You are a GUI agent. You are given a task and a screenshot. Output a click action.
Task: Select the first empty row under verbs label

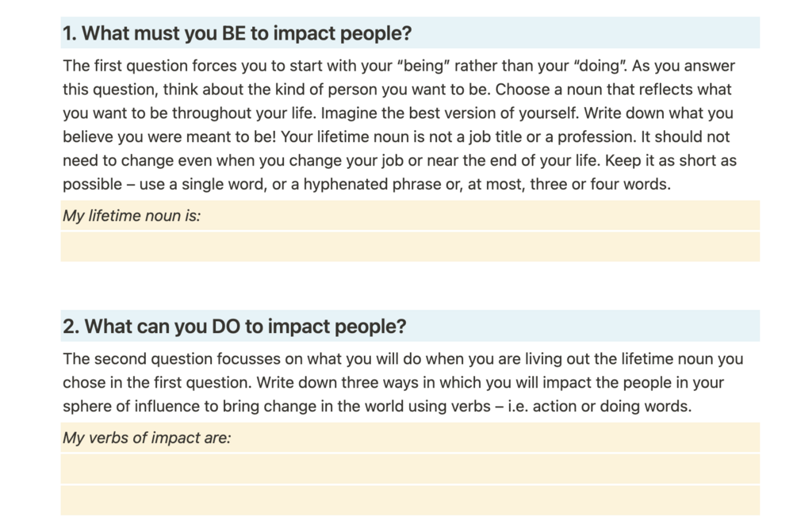coord(410,469)
